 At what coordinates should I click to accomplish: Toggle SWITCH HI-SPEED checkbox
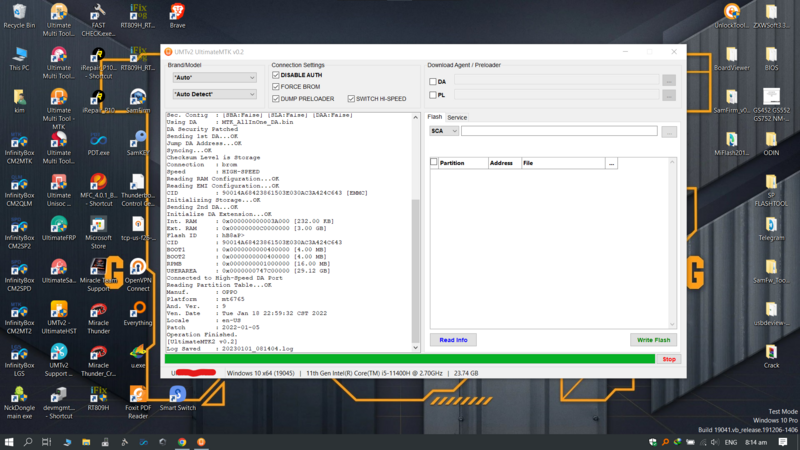click(351, 98)
